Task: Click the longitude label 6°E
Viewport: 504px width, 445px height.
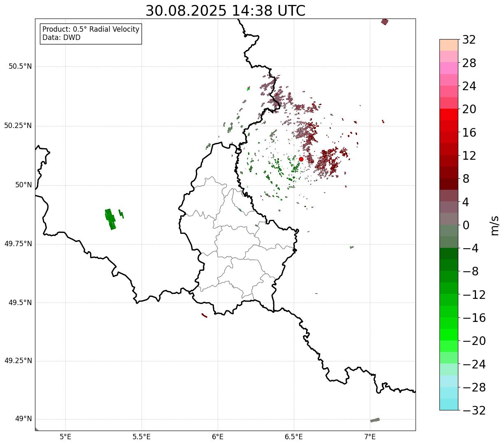Action: coord(218,436)
